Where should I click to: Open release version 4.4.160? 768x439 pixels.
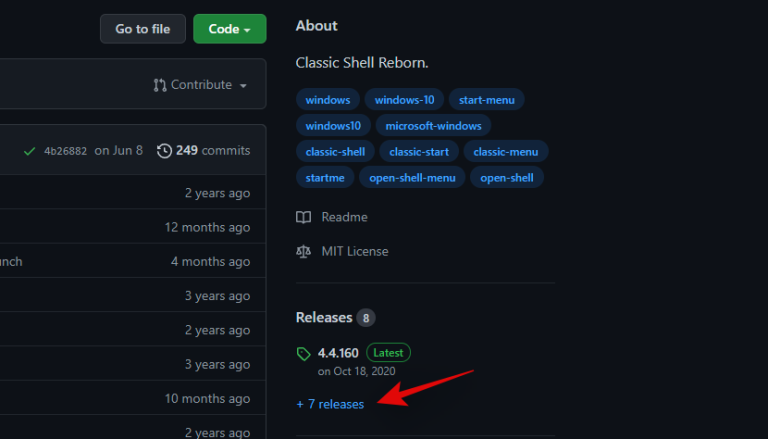pyautogui.click(x=338, y=353)
